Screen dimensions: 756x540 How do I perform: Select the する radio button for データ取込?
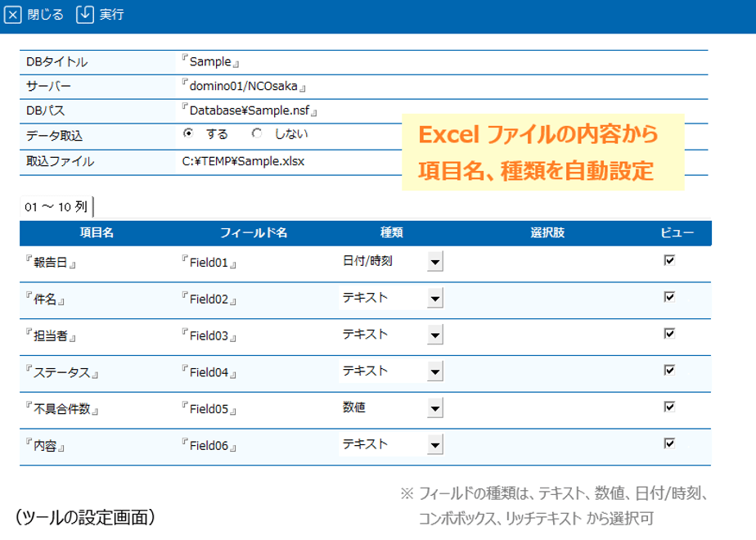188,133
